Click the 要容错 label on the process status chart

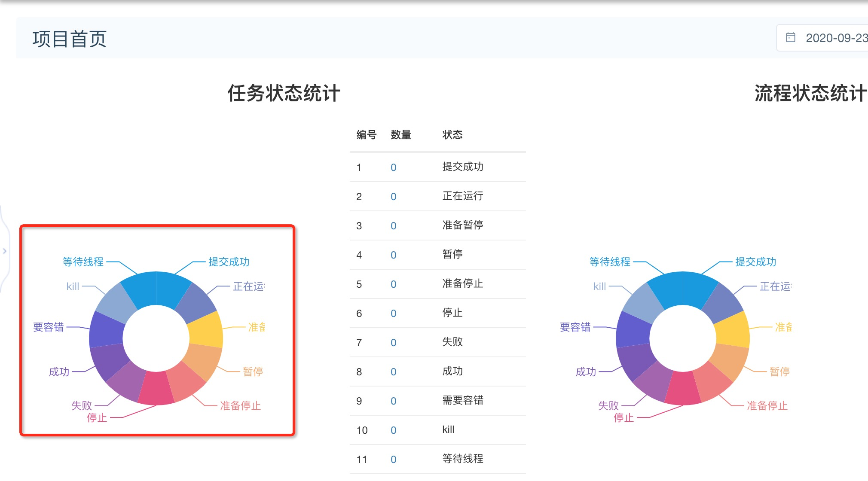point(575,327)
